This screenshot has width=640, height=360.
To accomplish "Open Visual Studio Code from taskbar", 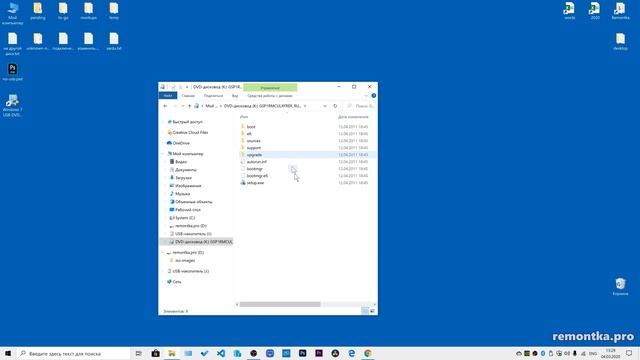I will (x=221, y=353).
